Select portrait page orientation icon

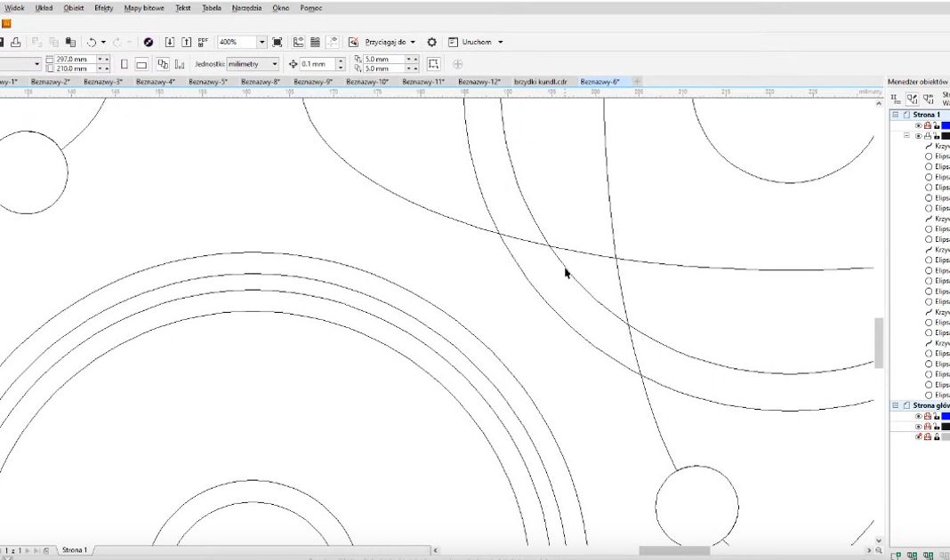(125, 64)
